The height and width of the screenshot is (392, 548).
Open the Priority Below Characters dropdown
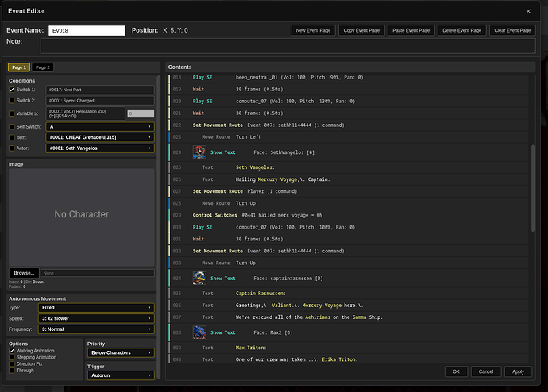pyautogui.click(x=121, y=353)
